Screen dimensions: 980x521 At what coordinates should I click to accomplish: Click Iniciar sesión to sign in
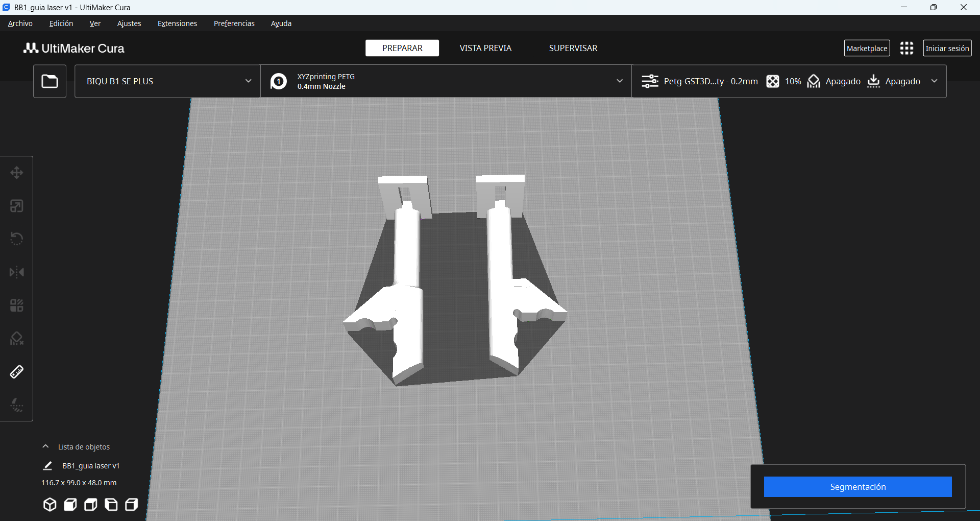pos(947,48)
